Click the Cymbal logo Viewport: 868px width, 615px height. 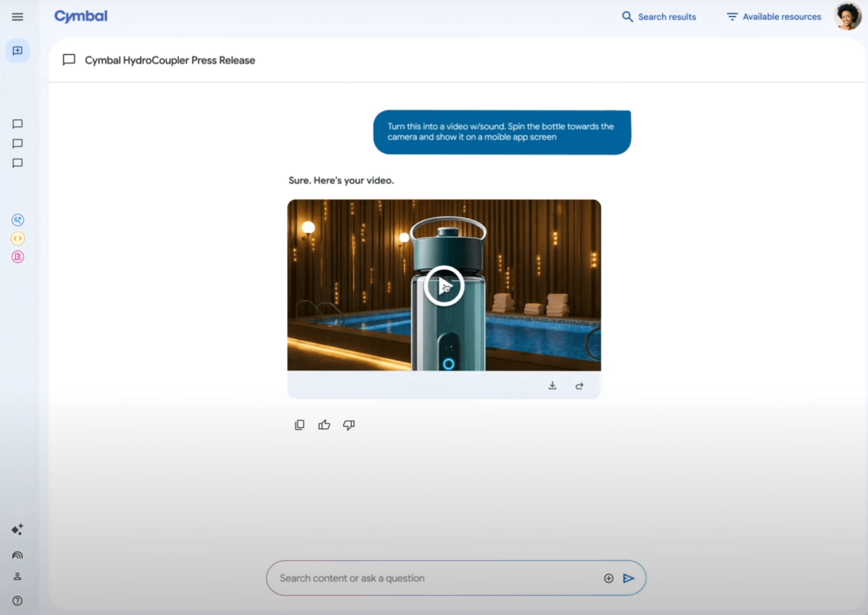80,16
